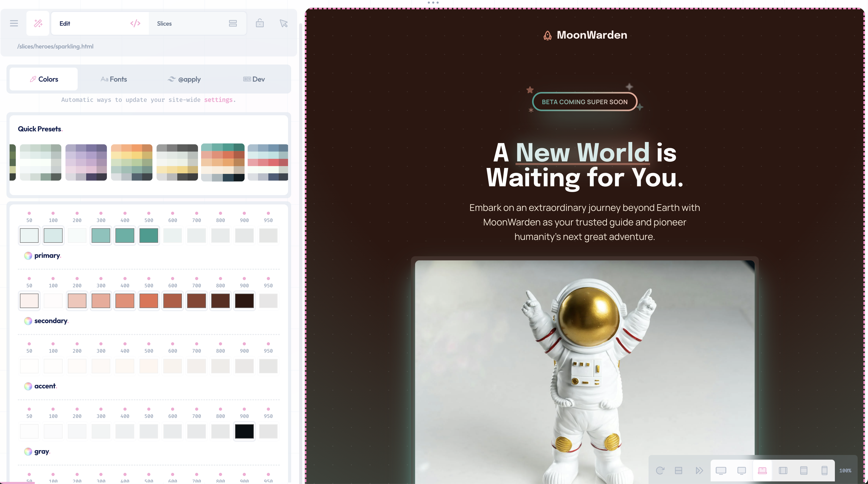
Task: Click the split rows layout icon
Action: 679,470
